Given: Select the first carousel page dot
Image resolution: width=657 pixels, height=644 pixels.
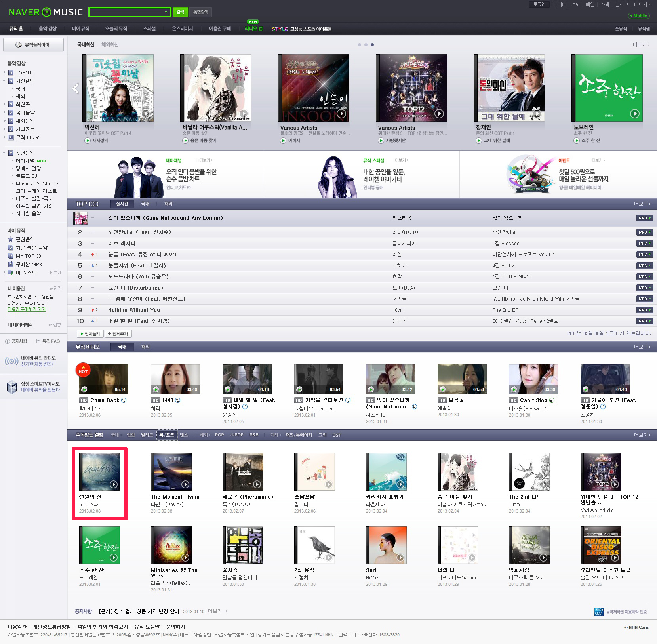Looking at the screenshot, I should [x=360, y=45].
